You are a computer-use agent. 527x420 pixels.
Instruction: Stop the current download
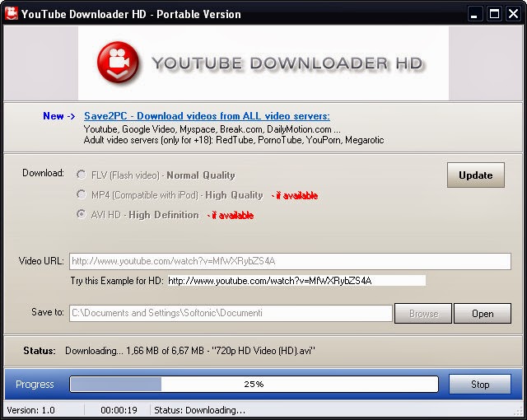(x=480, y=384)
